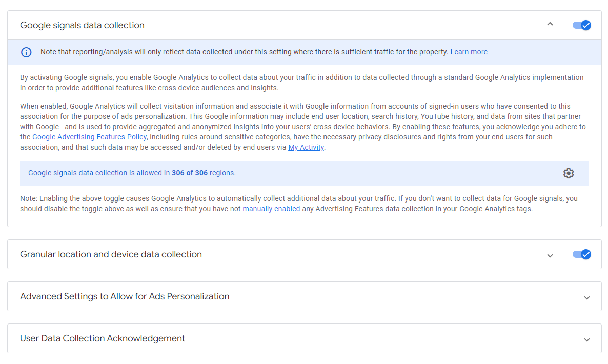The height and width of the screenshot is (364, 608).
Task: Click the Google signals data collection heading
Action: (82, 25)
